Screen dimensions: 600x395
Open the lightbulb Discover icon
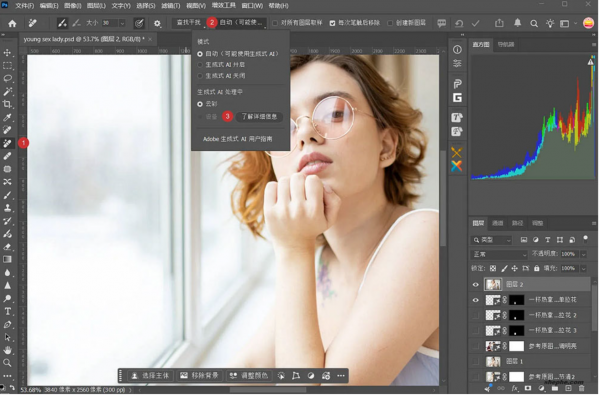click(550, 24)
